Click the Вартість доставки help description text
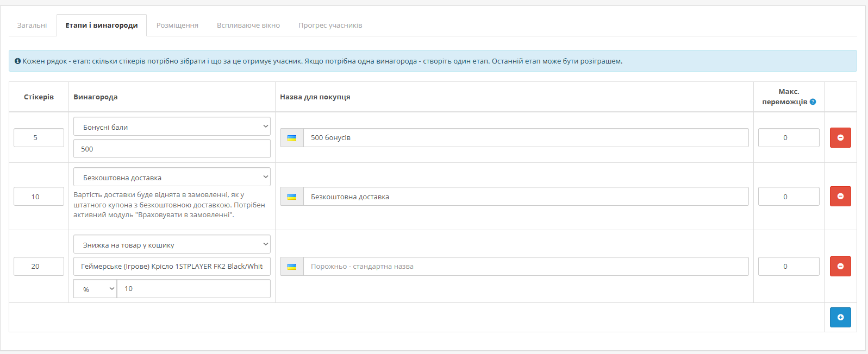The width and height of the screenshot is (868, 354). [x=169, y=205]
